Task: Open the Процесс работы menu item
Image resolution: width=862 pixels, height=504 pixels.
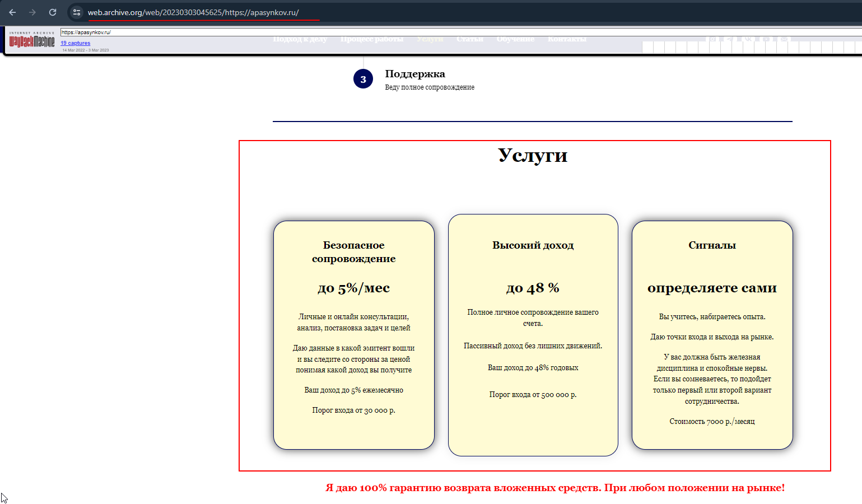Action: (372, 39)
